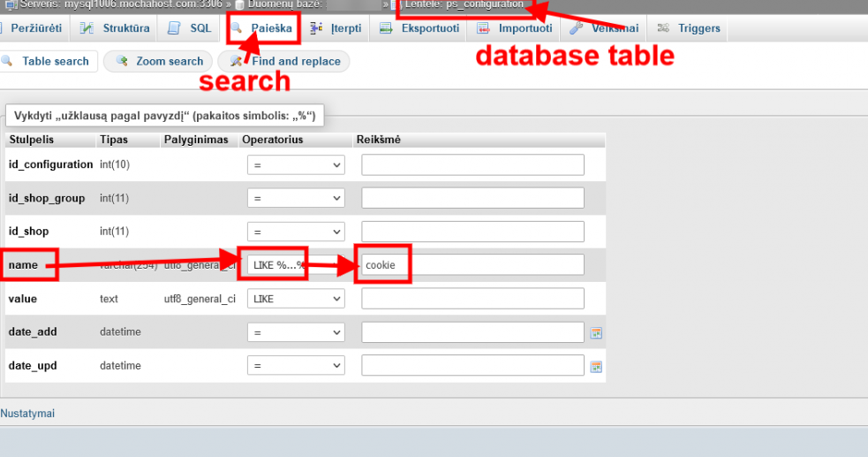
Task: Click the Stulpelis column header
Action: [32, 140]
